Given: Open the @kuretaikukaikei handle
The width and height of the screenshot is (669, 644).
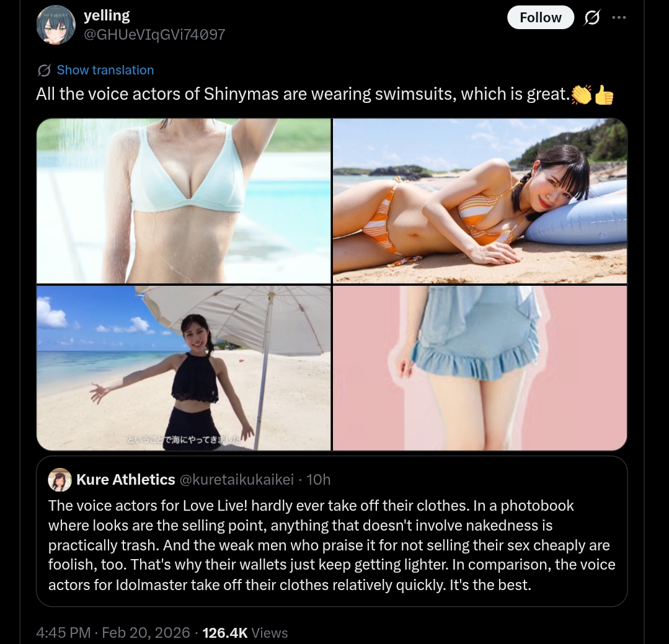Looking at the screenshot, I should pos(237,480).
